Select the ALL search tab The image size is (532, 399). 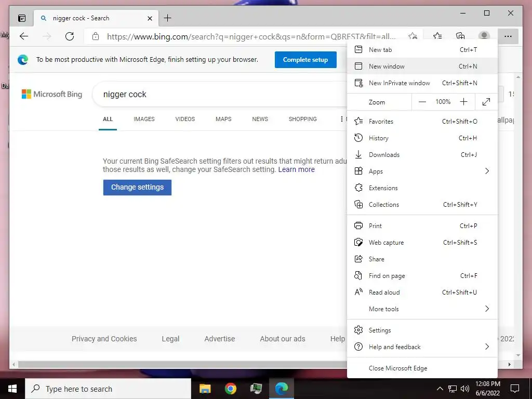click(108, 119)
